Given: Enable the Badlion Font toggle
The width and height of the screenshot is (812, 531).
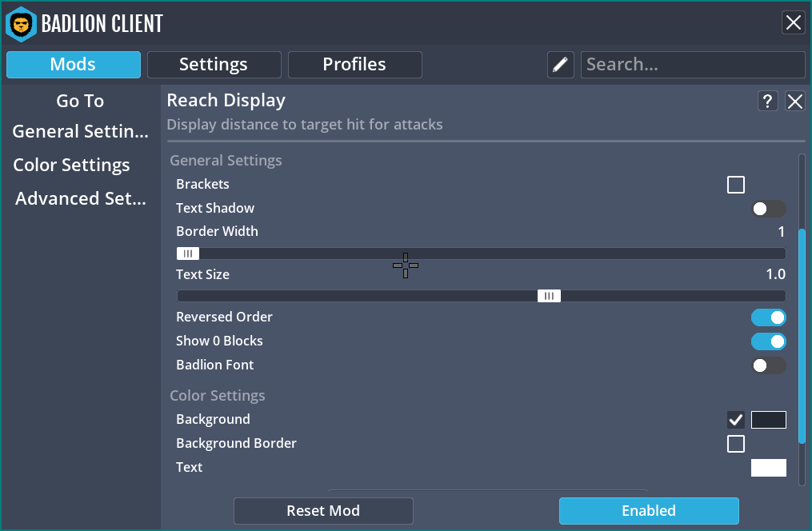Looking at the screenshot, I should click(769, 366).
